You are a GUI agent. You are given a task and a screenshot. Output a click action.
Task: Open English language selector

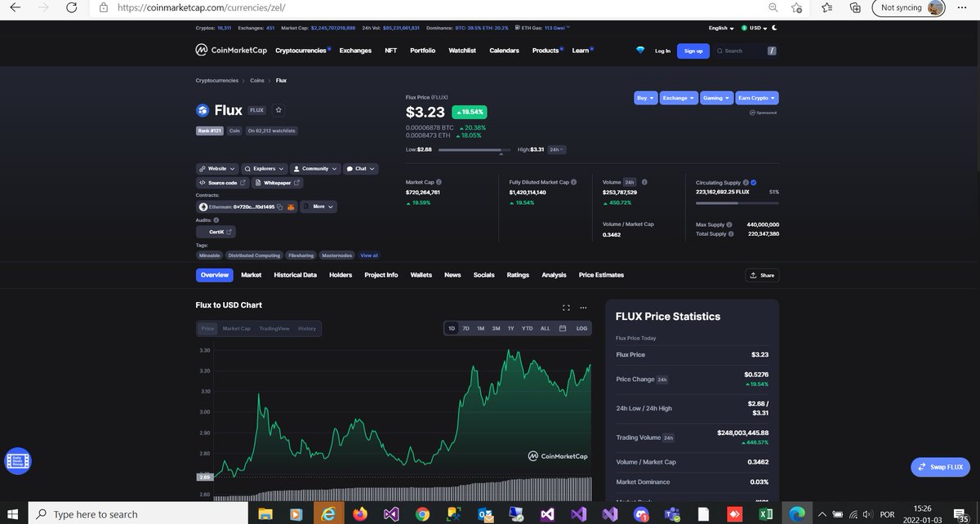pos(721,28)
